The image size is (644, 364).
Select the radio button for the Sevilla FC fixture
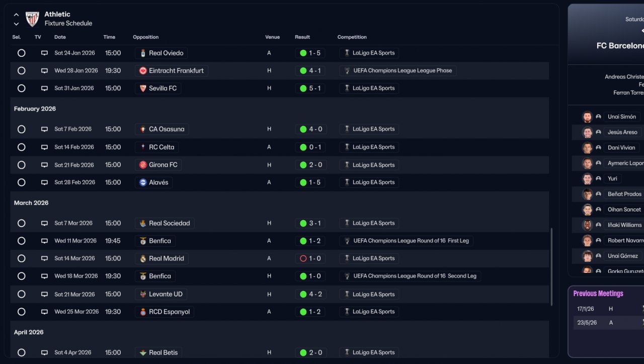pos(21,88)
